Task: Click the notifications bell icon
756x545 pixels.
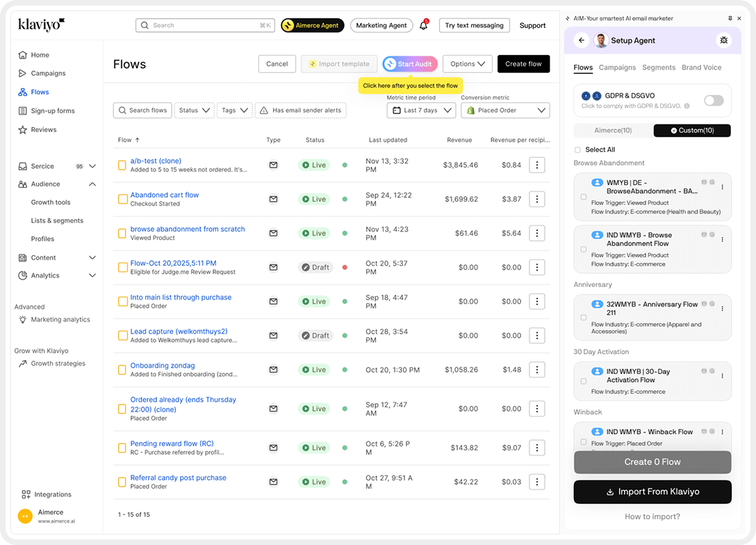Action: 423,26
